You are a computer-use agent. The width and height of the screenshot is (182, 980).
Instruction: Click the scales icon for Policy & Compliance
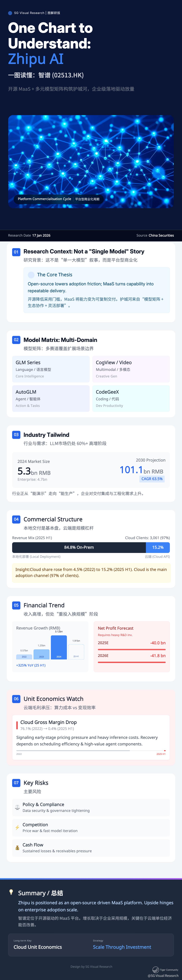[x=17, y=807]
